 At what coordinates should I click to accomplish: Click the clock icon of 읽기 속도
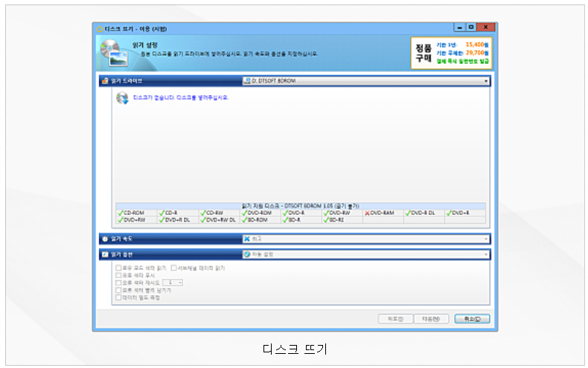click(105, 239)
